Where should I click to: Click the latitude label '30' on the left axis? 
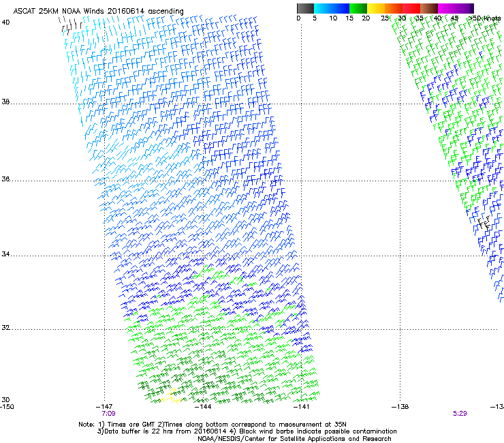click(x=5, y=400)
